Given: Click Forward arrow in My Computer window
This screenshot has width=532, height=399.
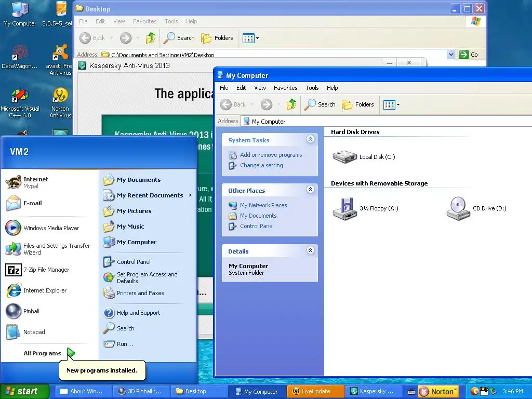Looking at the screenshot, I should [267, 104].
